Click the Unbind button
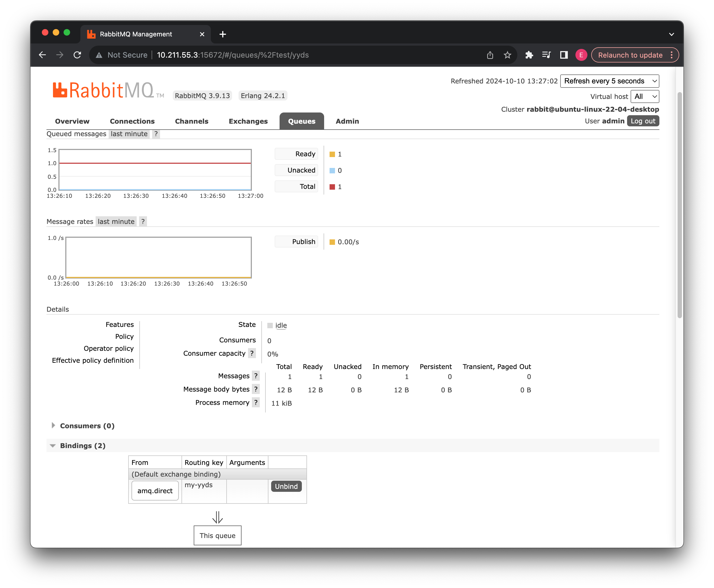This screenshot has height=588, width=714. click(x=286, y=486)
